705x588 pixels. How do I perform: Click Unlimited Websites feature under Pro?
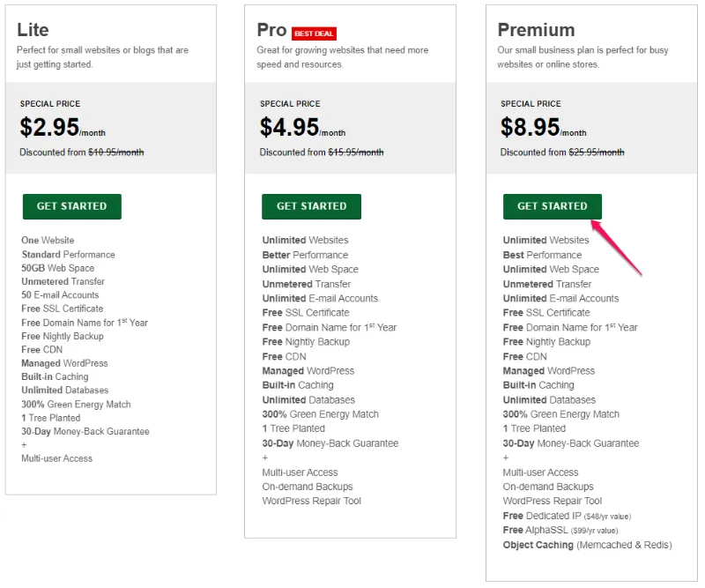click(x=306, y=240)
